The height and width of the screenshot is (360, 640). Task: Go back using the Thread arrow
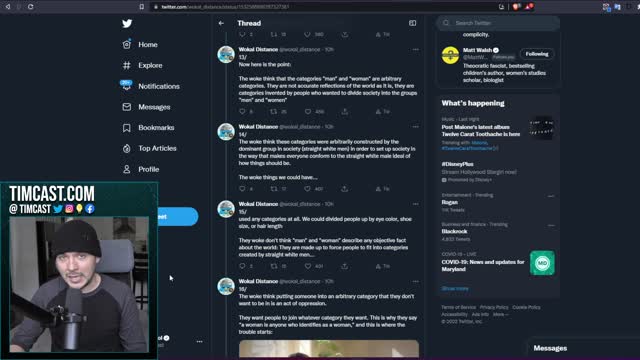click(x=221, y=23)
